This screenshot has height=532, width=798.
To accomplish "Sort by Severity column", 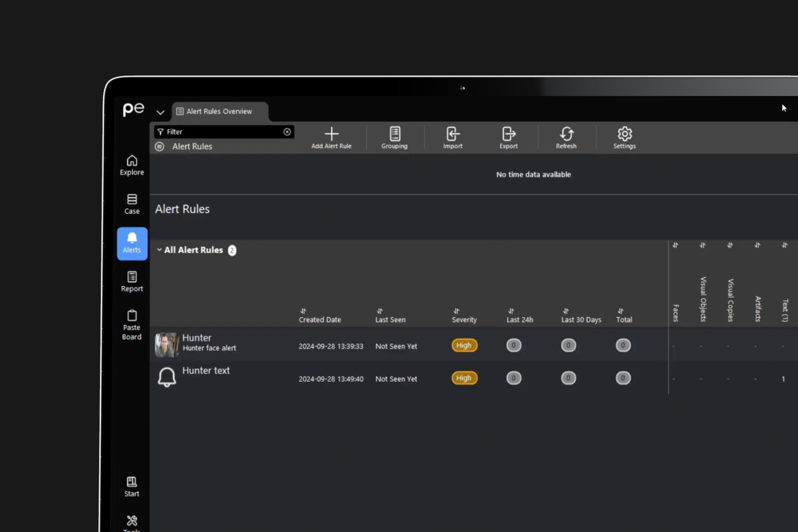I will (464, 319).
